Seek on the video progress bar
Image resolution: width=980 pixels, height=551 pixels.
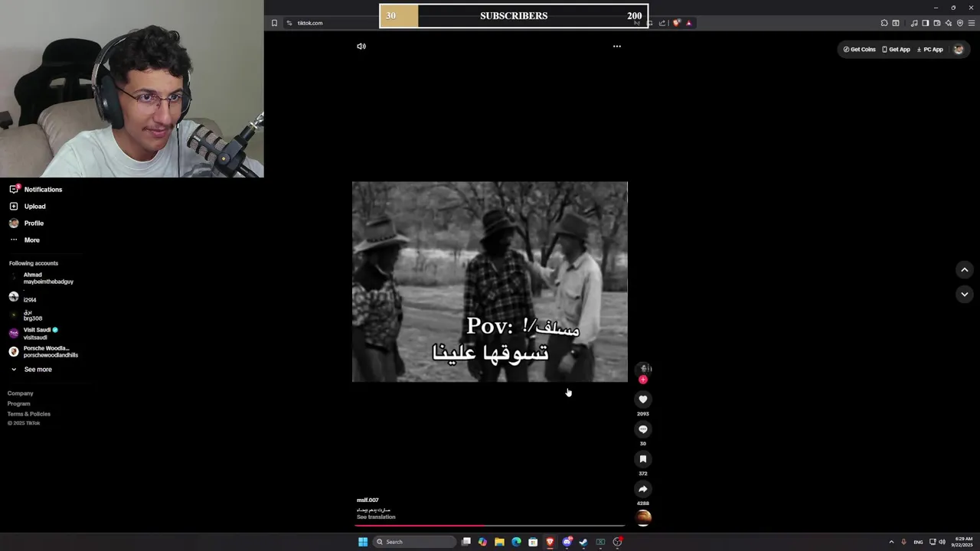coord(490,526)
